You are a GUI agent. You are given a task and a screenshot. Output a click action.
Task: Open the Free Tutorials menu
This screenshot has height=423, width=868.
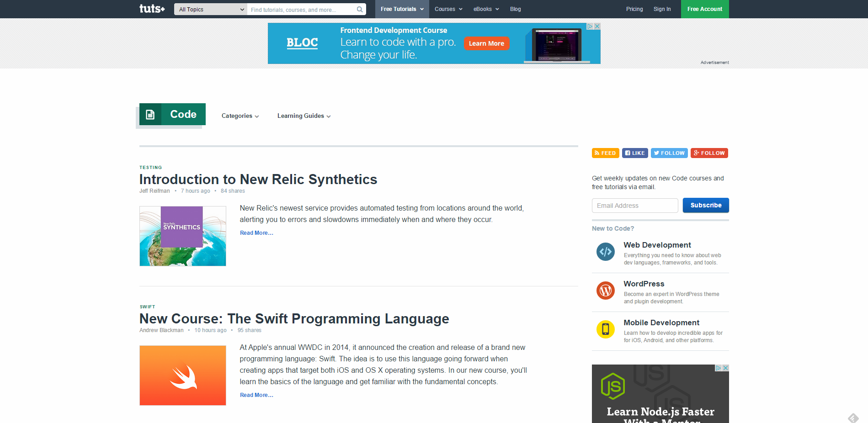click(402, 9)
